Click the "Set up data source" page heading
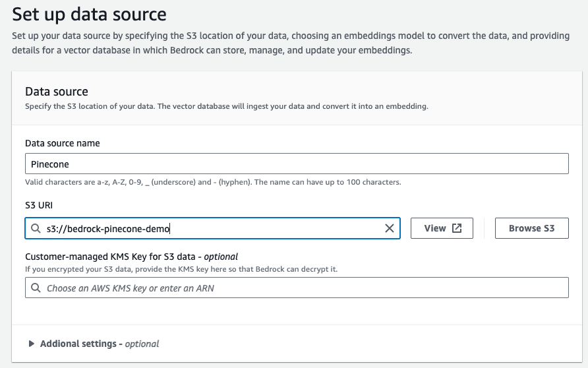 coord(89,13)
